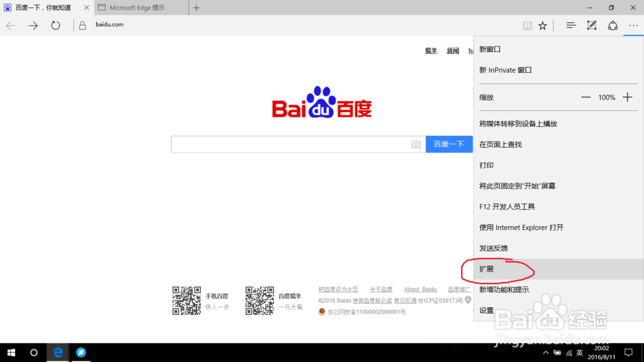The image size is (644, 362).
Task: Select 新增功能和提示 menu item
Action: coord(558,290)
